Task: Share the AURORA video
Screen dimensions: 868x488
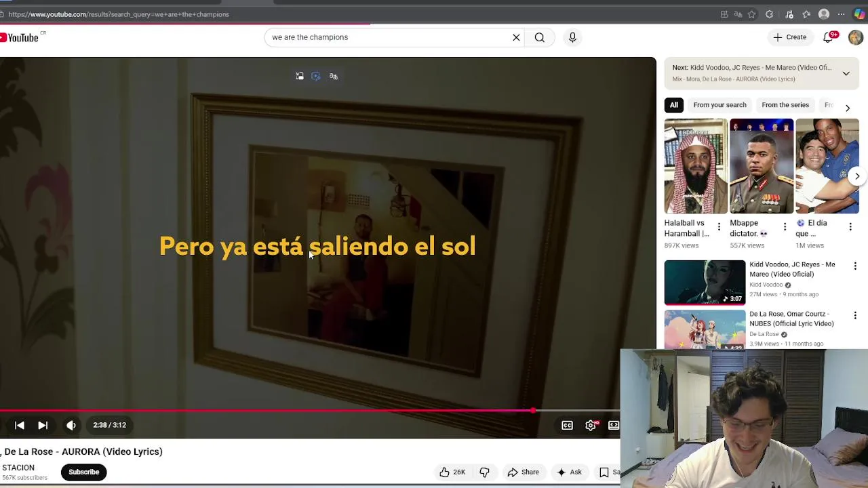Action: (524, 472)
